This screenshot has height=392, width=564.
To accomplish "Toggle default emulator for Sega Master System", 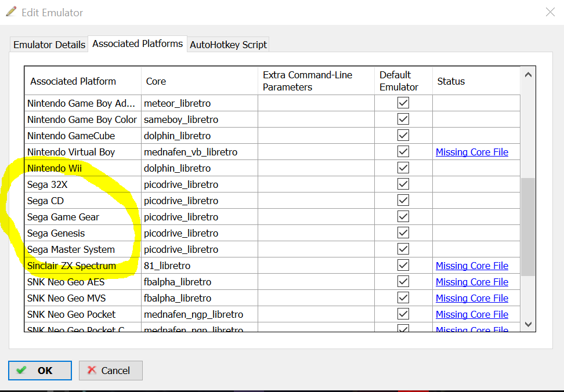I will pyautogui.click(x=403, y=249).
